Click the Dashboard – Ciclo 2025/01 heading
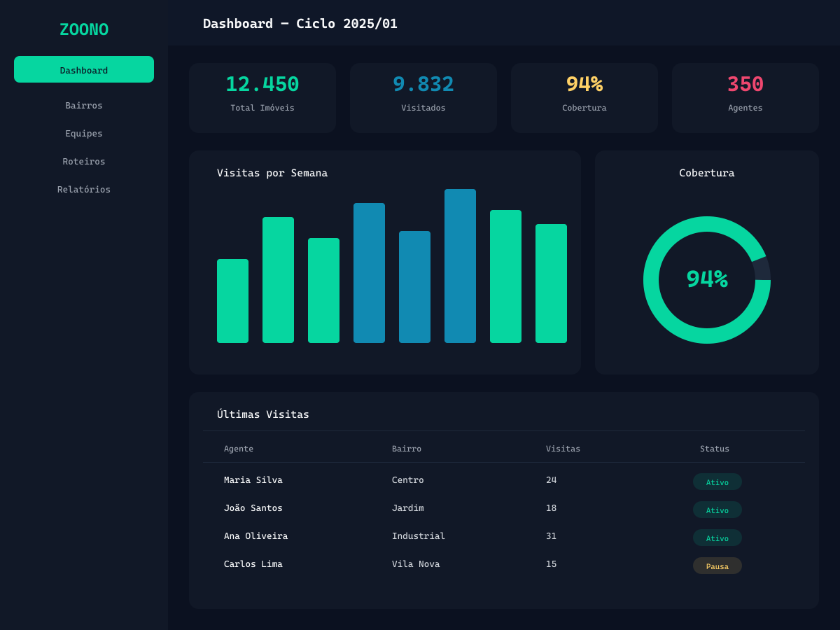This screenshot has height=630, width=840. click(300, 23)
